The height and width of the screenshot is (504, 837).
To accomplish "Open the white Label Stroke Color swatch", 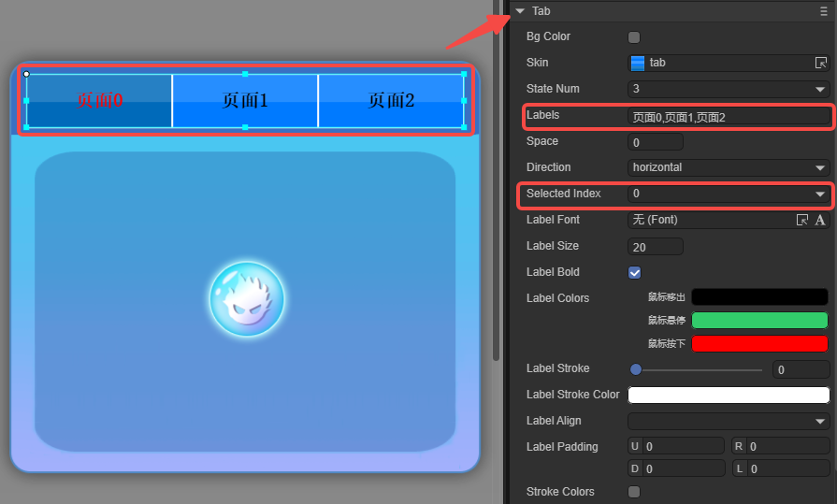I will tap(729, 395).
